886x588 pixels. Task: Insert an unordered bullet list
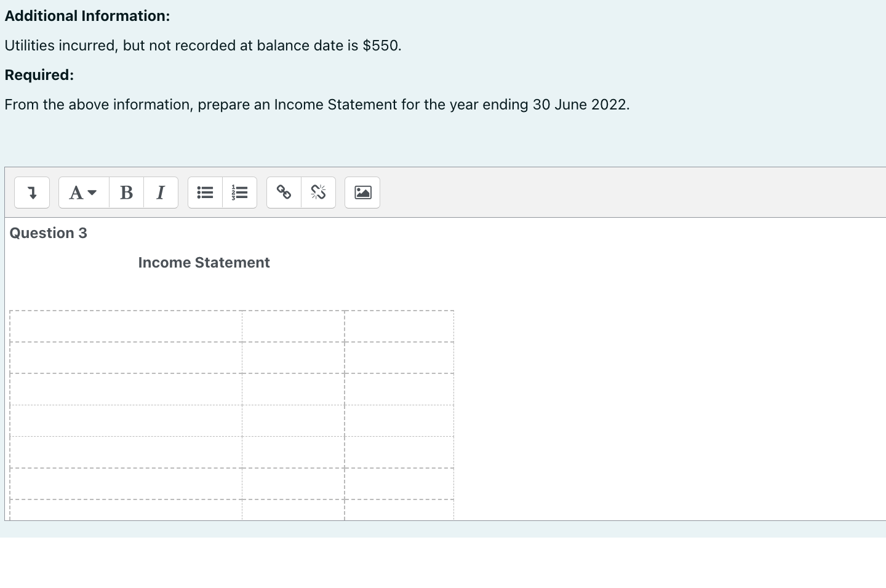pos(205,193)
